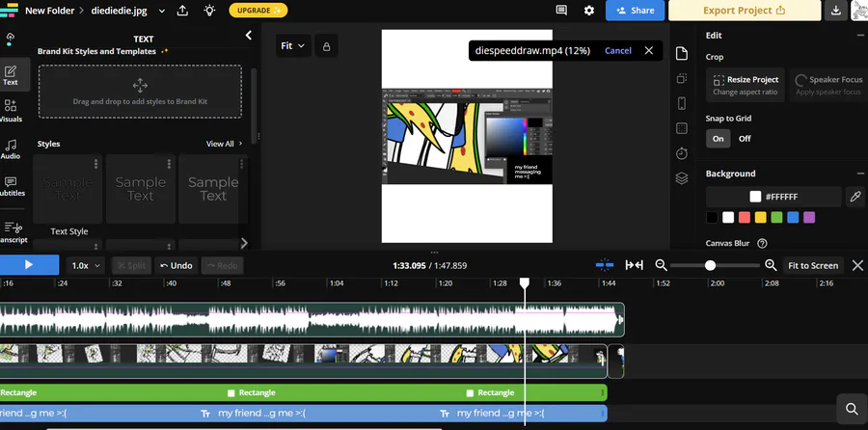Click the phone preview icon
Image resolution: width=868 pixels, height=430 pixels.
682,103
